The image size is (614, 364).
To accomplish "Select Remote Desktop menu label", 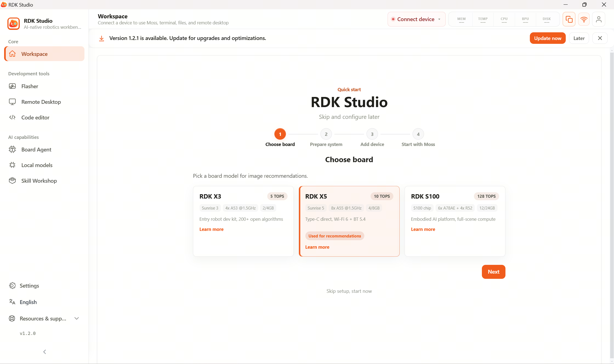I will (41, 102).
